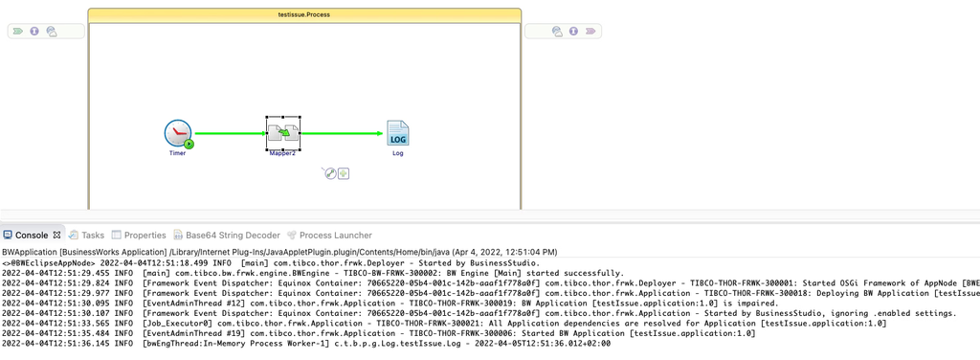Screen dimensions: 980x360
Task: Click the globe/cloud icon in left panel
Action: [x=52, y=31]
